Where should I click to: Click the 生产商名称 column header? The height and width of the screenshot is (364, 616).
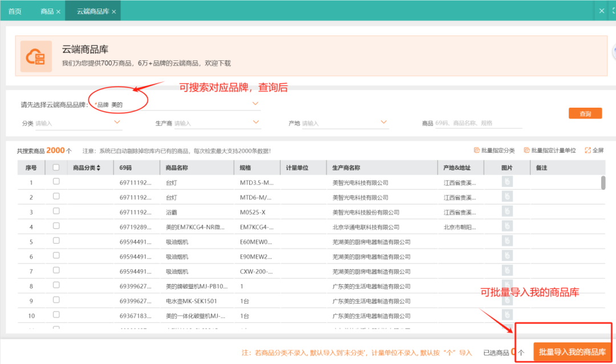click(x=382, y=167)
